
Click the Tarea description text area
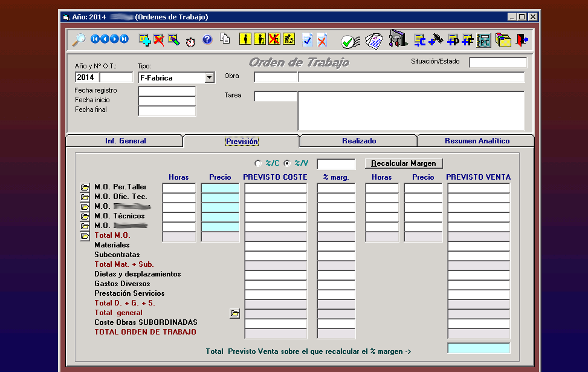point(412,111)
